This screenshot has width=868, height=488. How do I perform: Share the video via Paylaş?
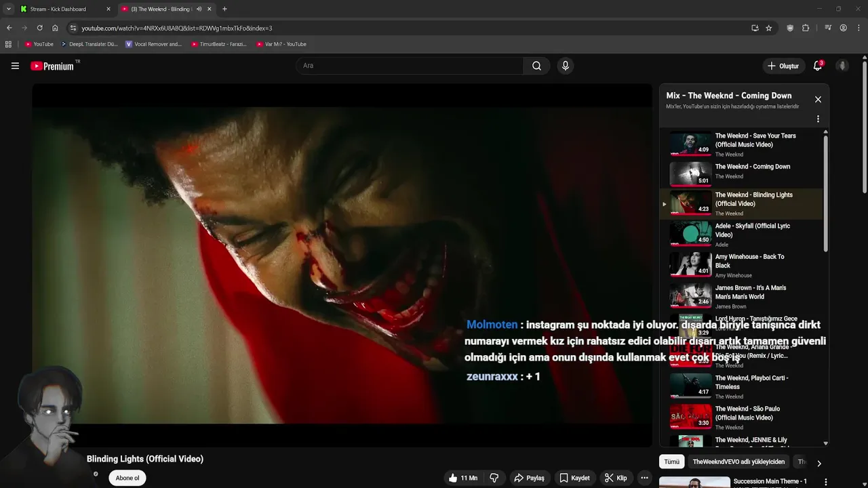(x=529, y=478)
